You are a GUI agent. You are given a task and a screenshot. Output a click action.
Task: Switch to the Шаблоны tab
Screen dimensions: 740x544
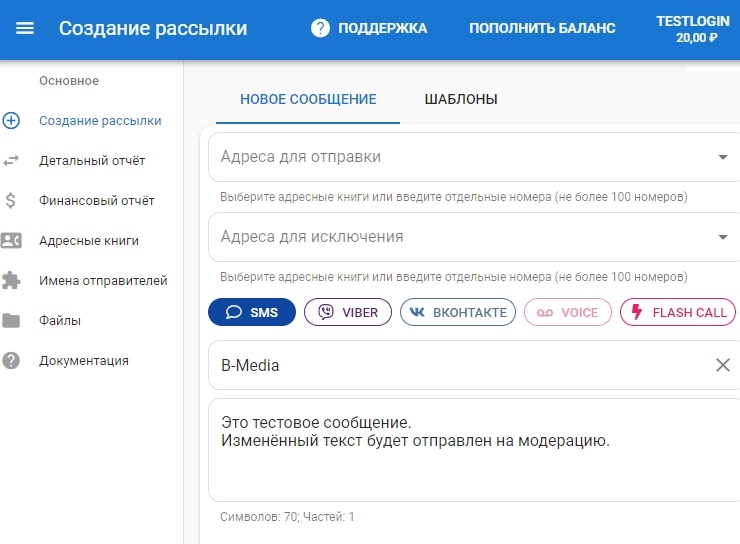point(461,99)
